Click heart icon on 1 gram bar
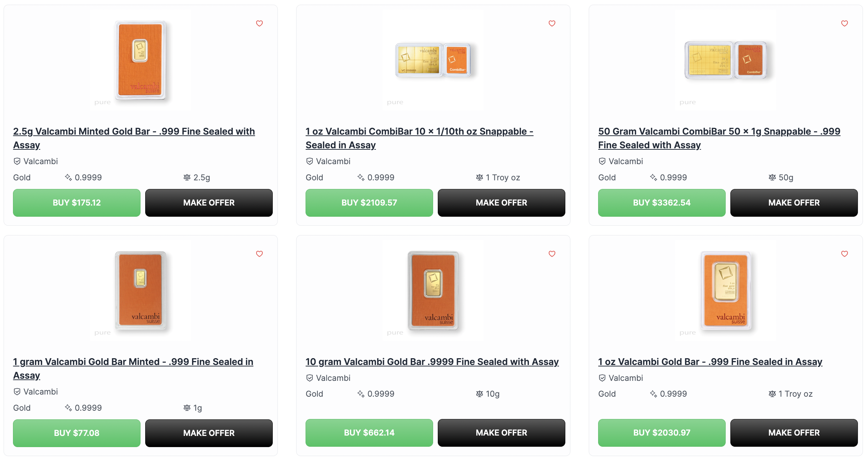868x464 pixels. tap(259, 254)
